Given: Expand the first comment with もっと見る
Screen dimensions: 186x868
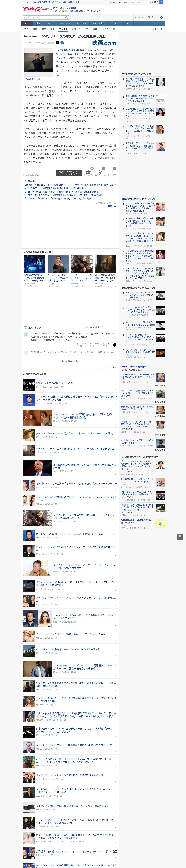Looking at the screenshot, I should [x=64, y=340].
